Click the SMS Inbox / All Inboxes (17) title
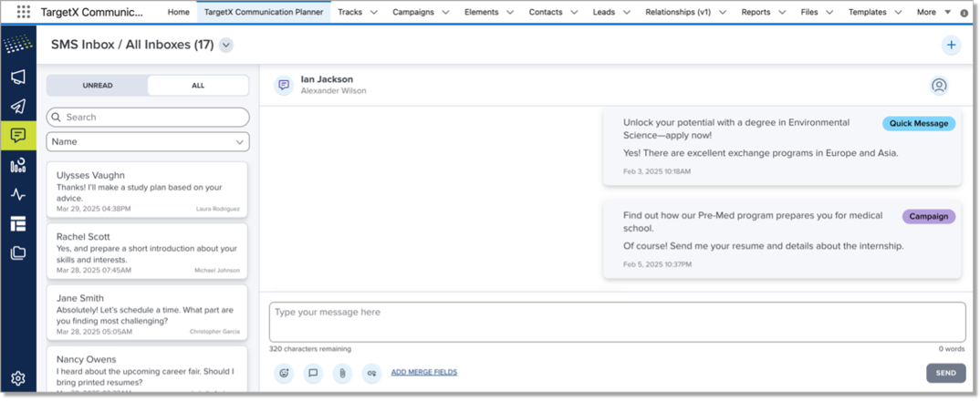This screenshot has height=402, width=980. coord(132,45)
